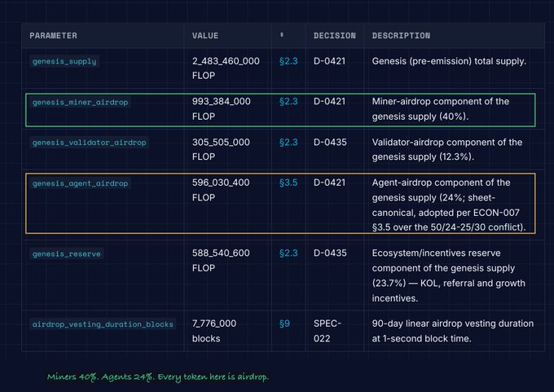Select the genesis_validator_airdrop parameter tag
This screenshot has width=554, height=392.
pyautogui.click(x=89, y=143)
